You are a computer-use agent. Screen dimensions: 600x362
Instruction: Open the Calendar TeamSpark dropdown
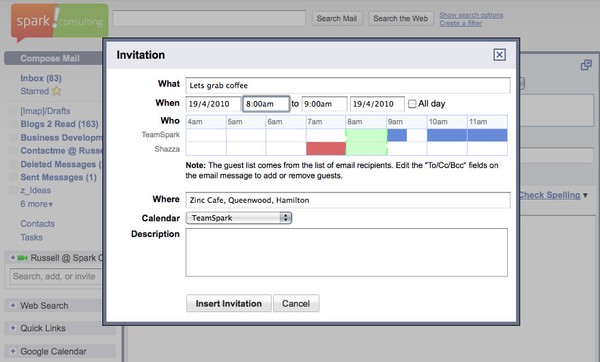click(x=239, y=218)
